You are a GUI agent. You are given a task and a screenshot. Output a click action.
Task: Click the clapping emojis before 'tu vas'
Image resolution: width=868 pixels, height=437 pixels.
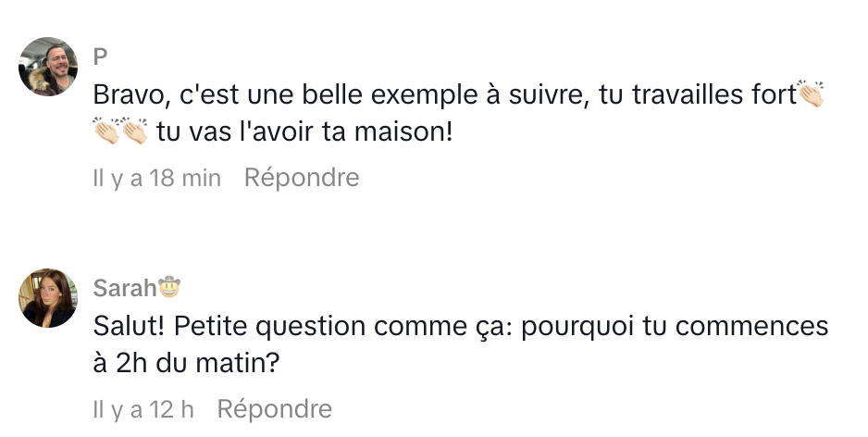(120, 132)
